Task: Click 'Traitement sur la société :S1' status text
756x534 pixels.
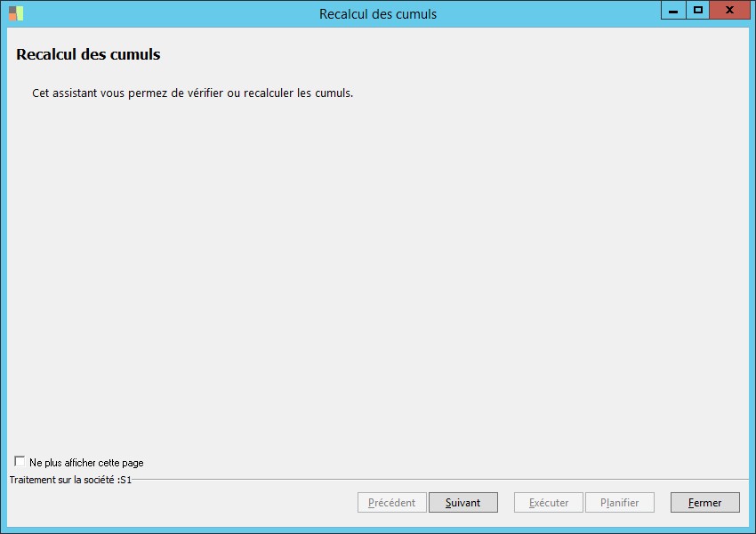Action: (x=70, y=480)
